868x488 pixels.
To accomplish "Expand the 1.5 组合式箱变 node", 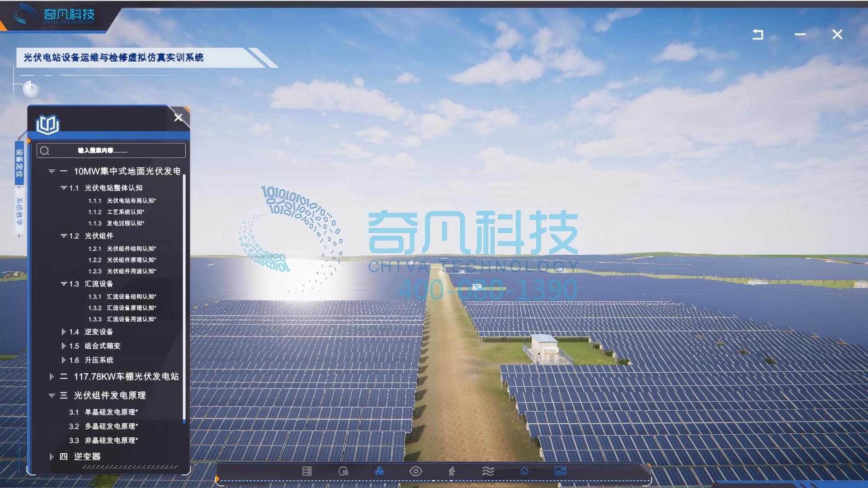I will [64, 346].
